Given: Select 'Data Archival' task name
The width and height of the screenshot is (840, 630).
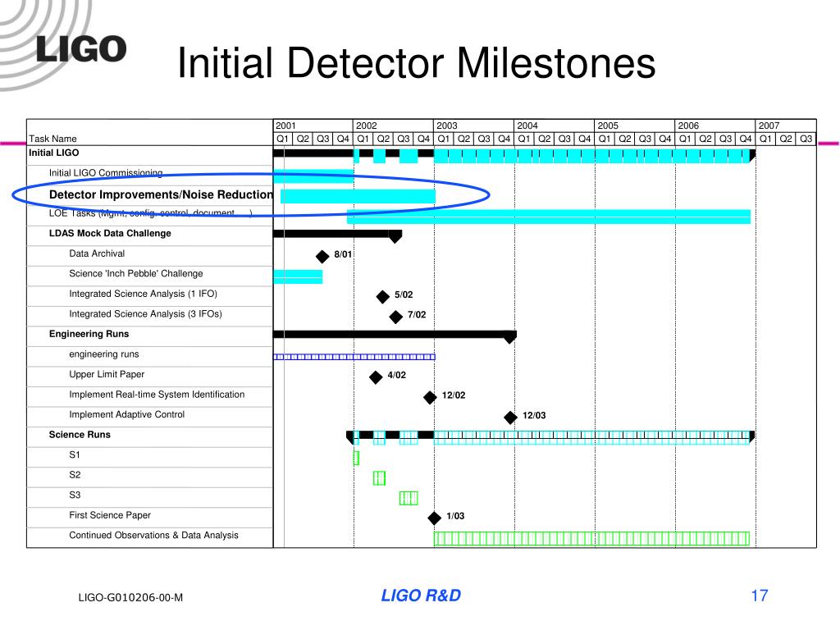Looking at the screenshot, I should [x=97, y=253].
